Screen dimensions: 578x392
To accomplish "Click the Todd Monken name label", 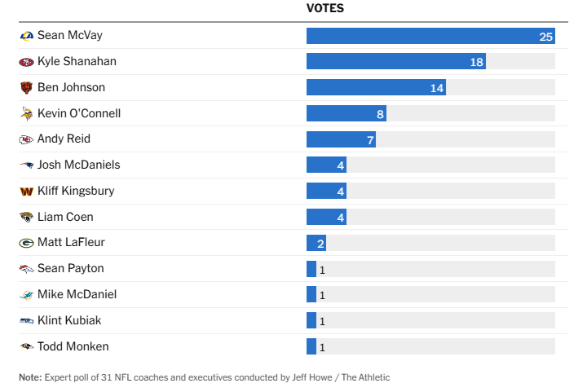I will coord(73,347).
